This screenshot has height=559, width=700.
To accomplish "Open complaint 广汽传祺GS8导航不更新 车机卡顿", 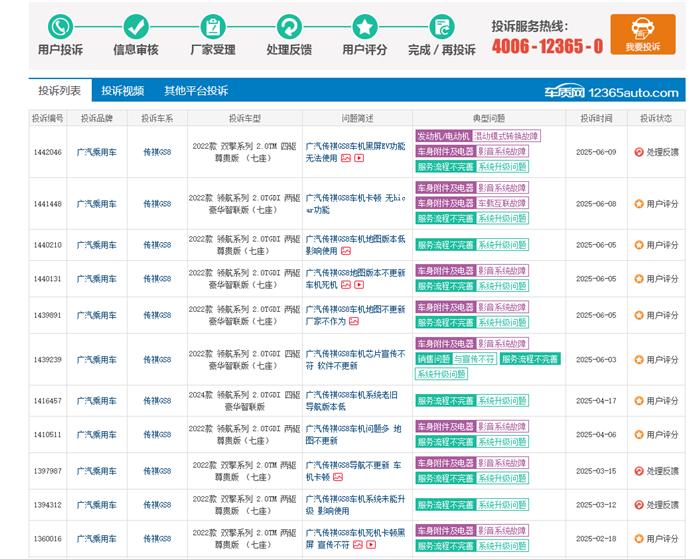I will click(354, 471).
